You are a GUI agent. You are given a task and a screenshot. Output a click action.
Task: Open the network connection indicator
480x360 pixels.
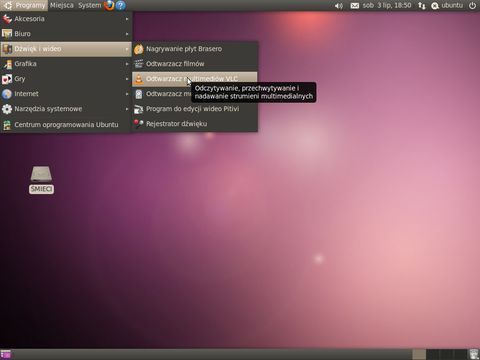click(x=422, y=6)
